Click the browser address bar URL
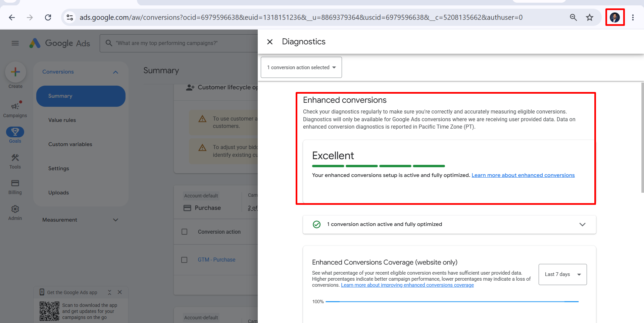 coord(301,17)
